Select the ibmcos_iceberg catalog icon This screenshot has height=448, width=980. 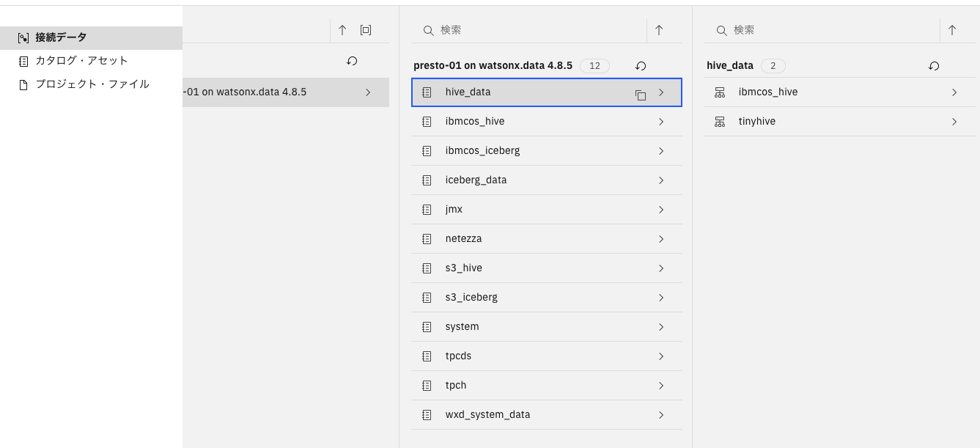pos(427,151)
